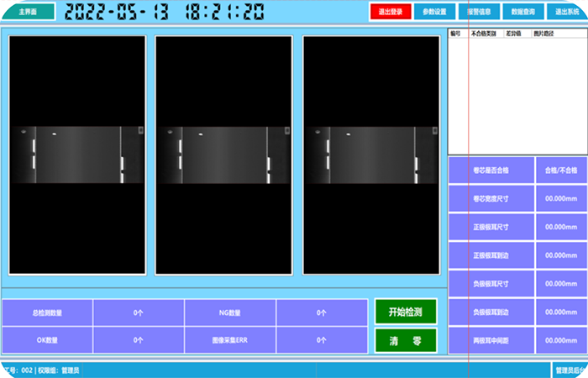Reset counters with the 清零 button
Image resolution: width=588 pixels, height=378 pixels.
tap(406, 340)
